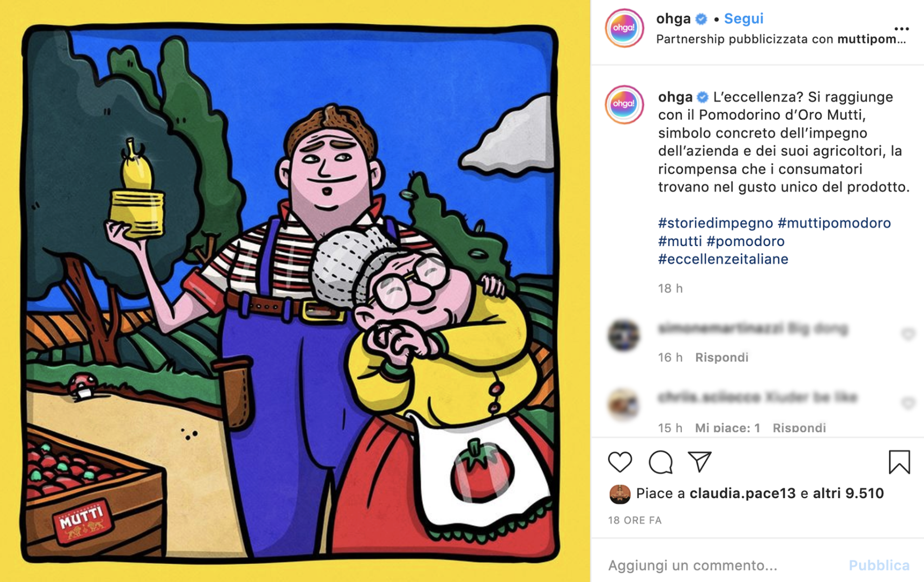924x582 pixels.
Task: Open the #storiedimpegno hashtag
Action: pos(715,223)
